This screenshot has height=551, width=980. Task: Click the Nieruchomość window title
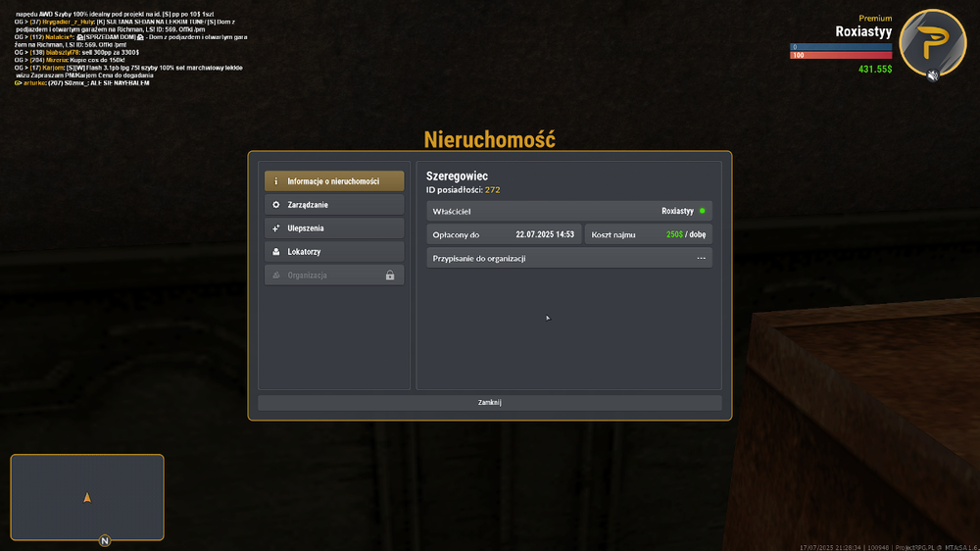[x=489, y=139]
